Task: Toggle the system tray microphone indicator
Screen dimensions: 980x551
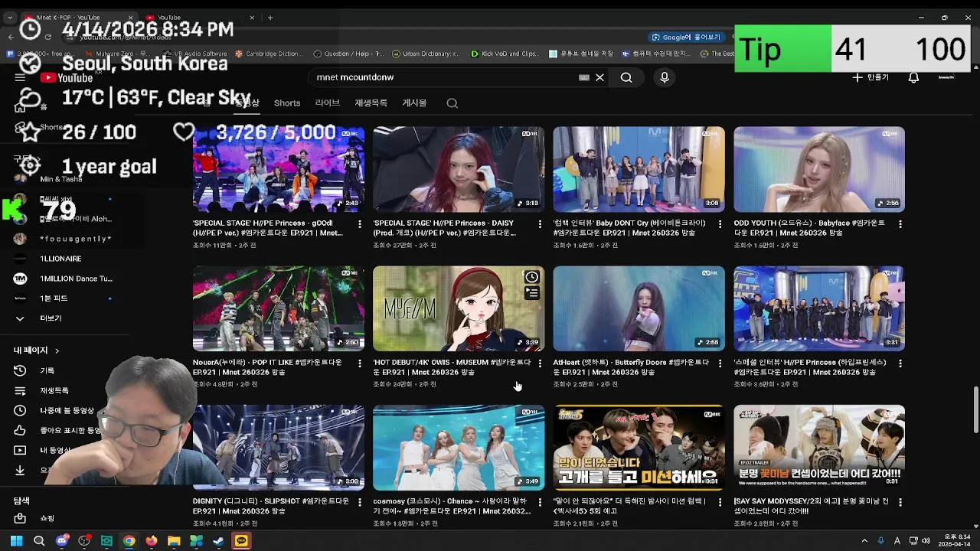Action: 881,541
